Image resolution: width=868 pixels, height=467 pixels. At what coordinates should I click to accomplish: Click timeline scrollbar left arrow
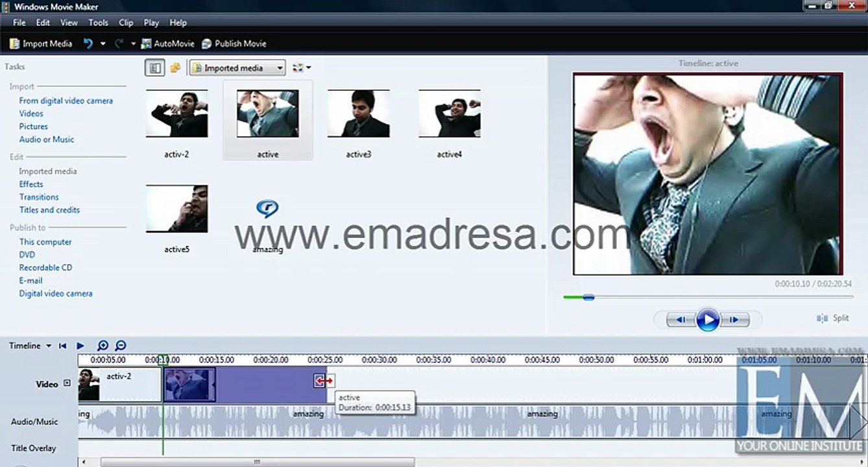(x=82, y=462)
